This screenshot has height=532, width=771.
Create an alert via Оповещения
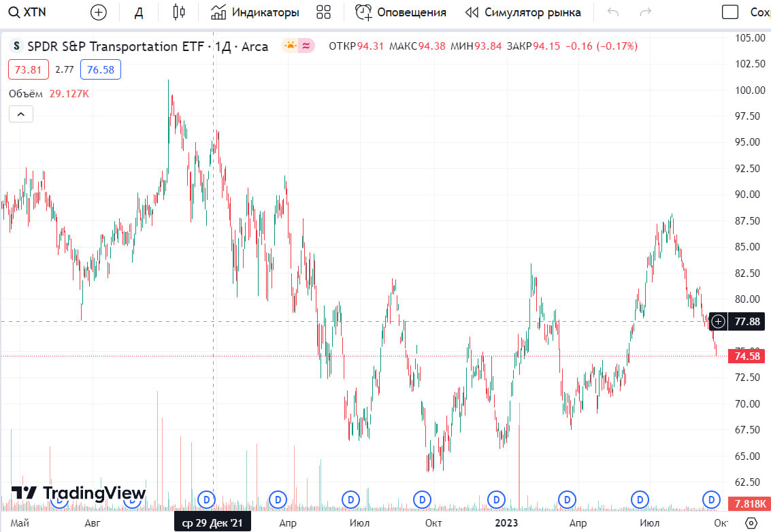[x=400, y=12]
